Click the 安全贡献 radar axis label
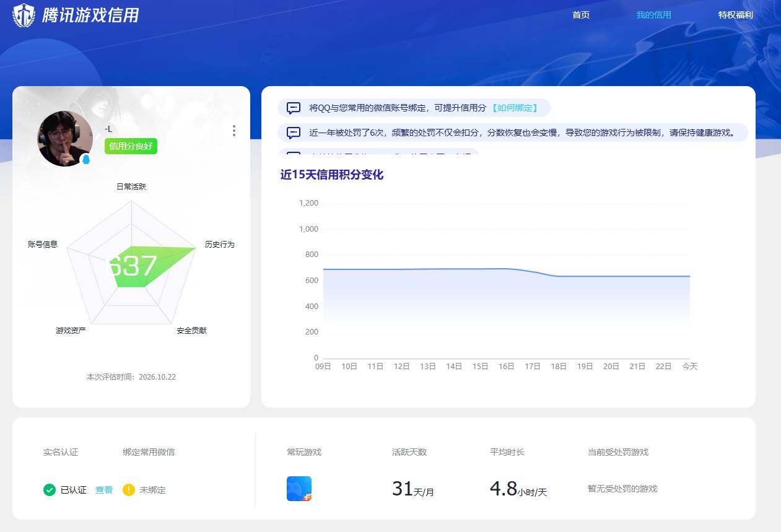Screen dimensions: 781x532 coord(191,331)
